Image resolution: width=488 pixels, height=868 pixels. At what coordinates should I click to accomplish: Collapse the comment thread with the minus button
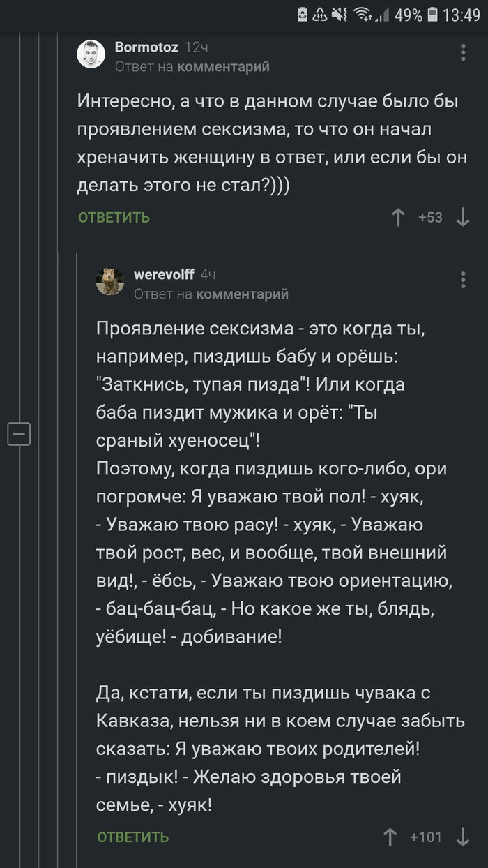click(x=20, y=434)
